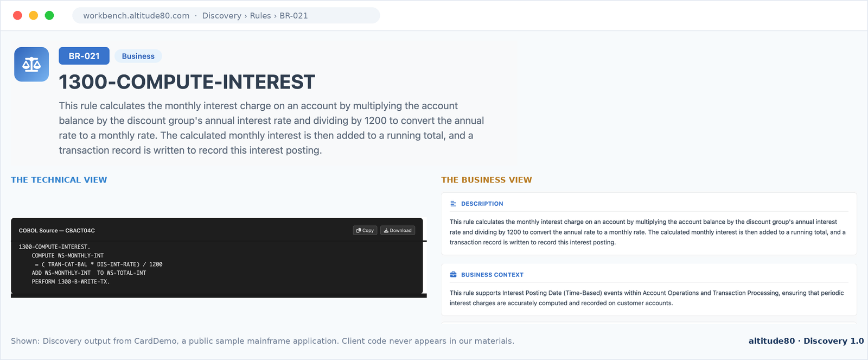The width and height of the screenshot is (868, 360).
Task: Click the Business Context briefcase icon
Action: (454, 275)
